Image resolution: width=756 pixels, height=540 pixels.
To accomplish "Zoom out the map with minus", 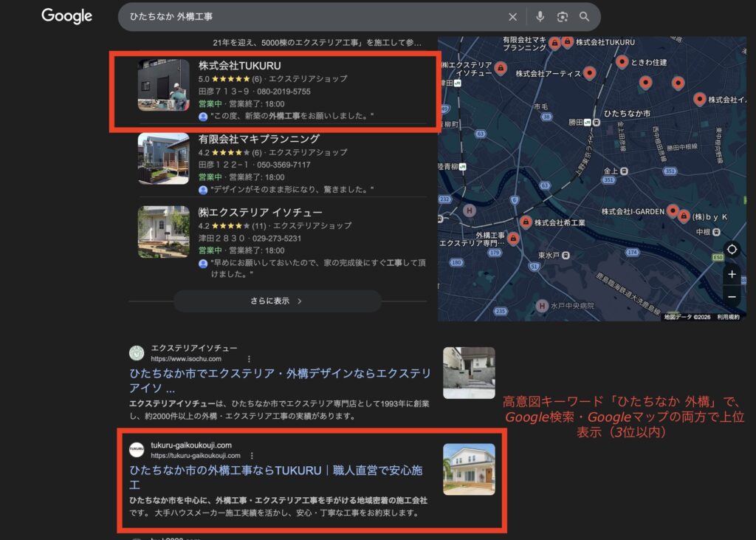I will click(x=732, y=297).
